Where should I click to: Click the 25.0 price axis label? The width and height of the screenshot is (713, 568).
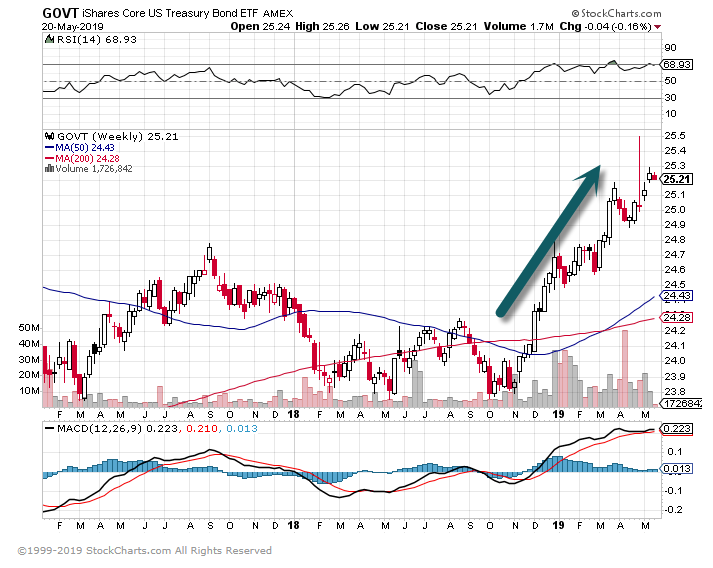674,210
